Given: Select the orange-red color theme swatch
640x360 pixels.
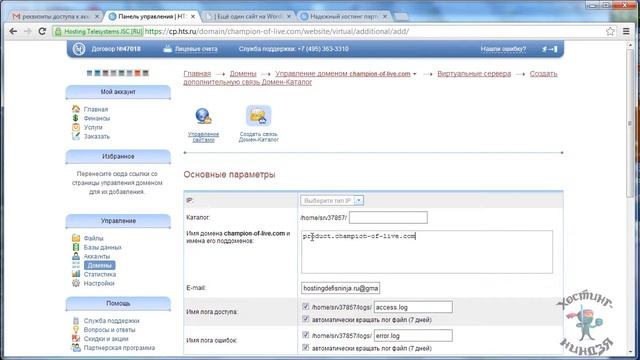Looking at the screenshot, I should pos(137,73).
